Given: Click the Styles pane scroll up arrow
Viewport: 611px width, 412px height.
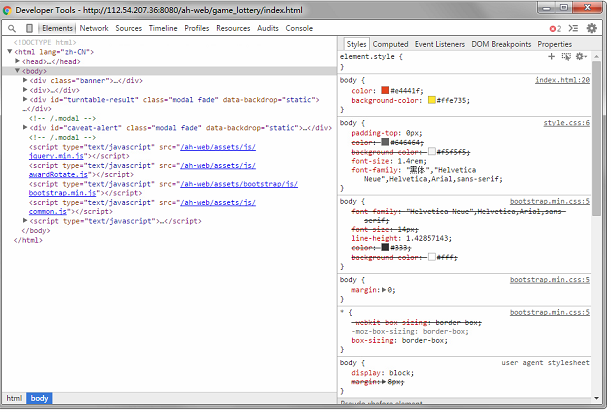Looking at the screenshot, I should 597,57.
